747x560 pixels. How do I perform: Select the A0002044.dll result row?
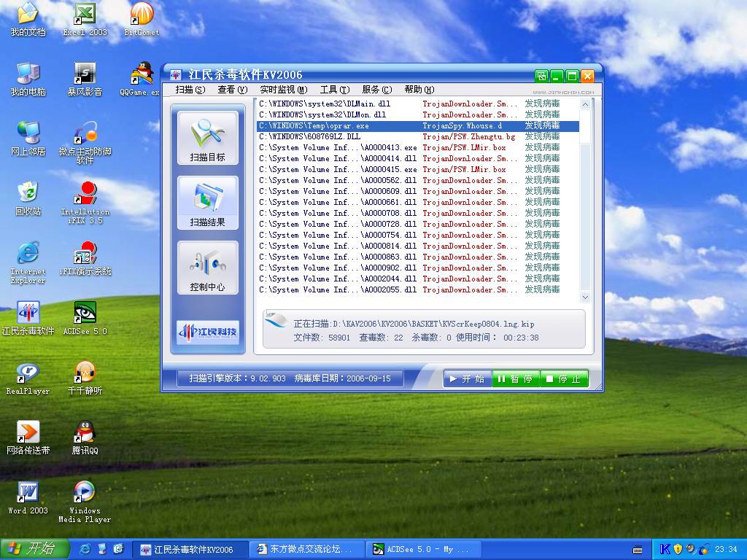pos(418,279)
